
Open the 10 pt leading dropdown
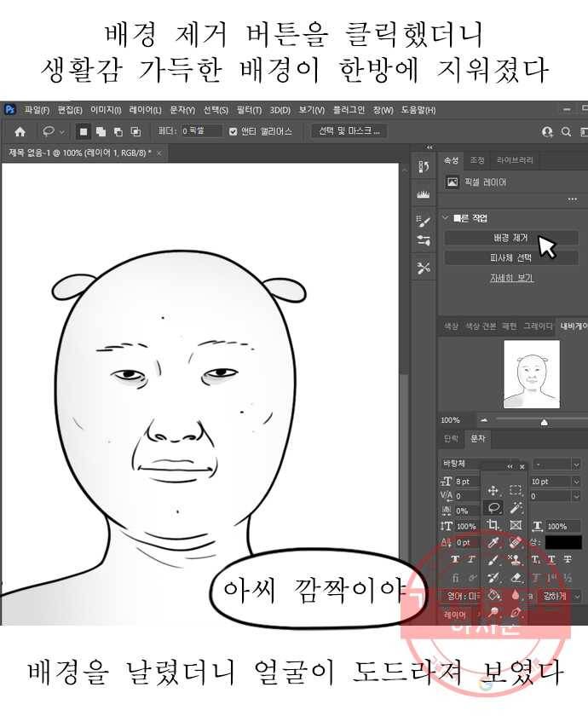pyautogui.click(x=576, y=482)
